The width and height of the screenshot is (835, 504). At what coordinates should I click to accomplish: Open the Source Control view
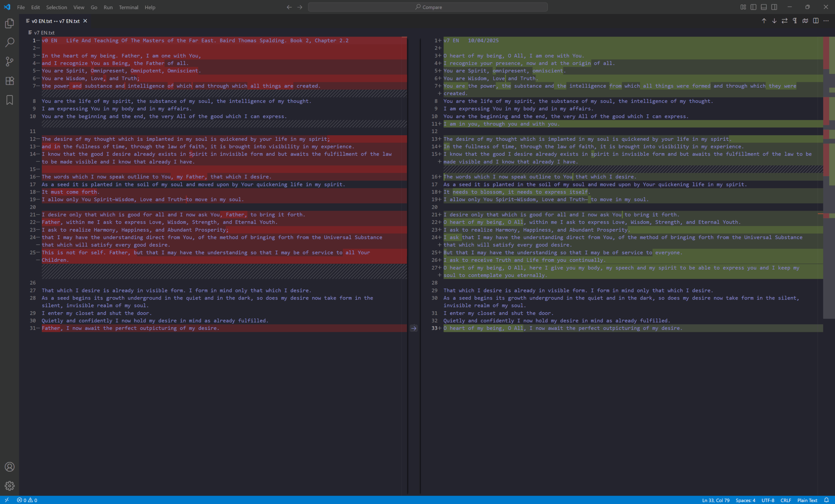point(9,61)
